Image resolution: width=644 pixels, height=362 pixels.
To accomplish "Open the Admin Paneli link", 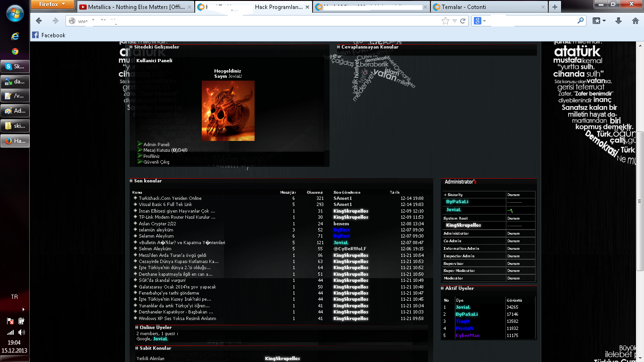I will pyautogui.click(x=156, y=145).
